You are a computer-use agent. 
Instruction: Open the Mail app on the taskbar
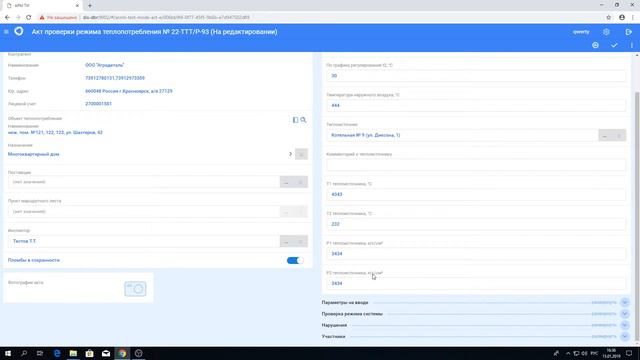click(x=106, y=353)
